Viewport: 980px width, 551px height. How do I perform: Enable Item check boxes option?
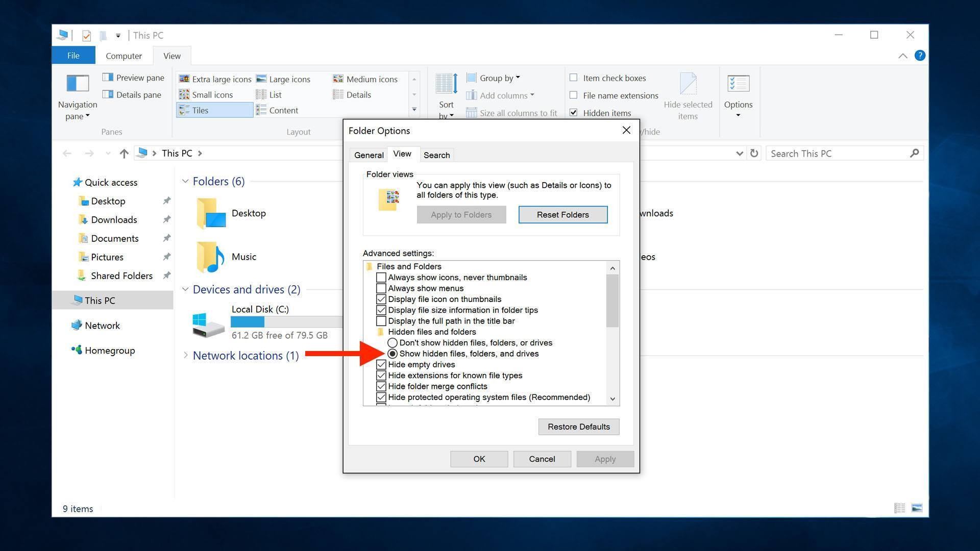[574, 78]
